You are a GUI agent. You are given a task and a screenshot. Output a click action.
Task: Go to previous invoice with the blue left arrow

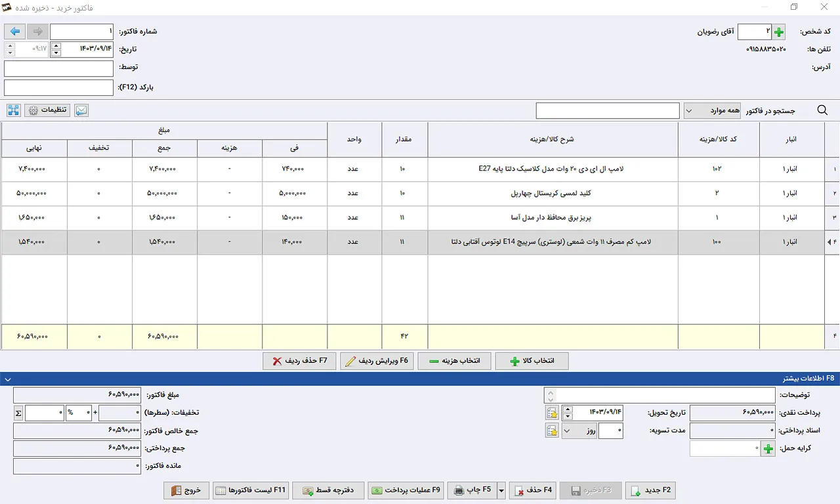[x=14, y=31]
